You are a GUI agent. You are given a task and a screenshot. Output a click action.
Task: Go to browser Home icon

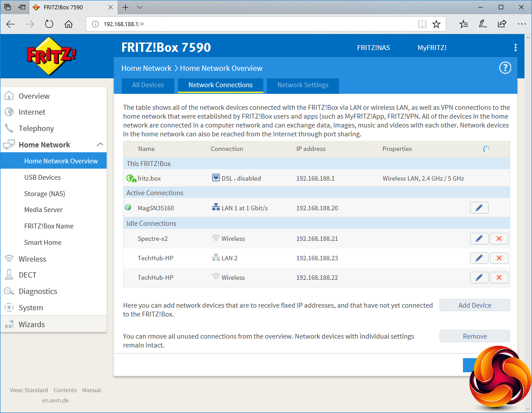(69, 24)
